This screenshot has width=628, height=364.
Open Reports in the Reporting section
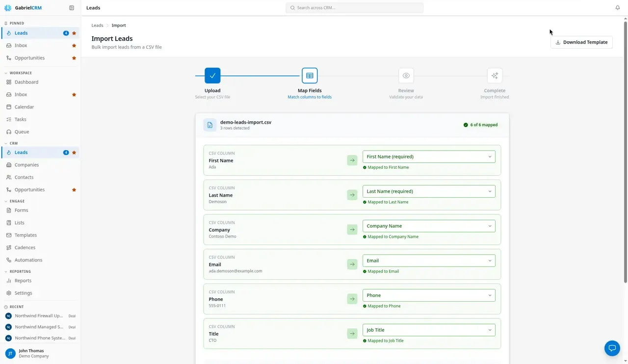(40, 281)
